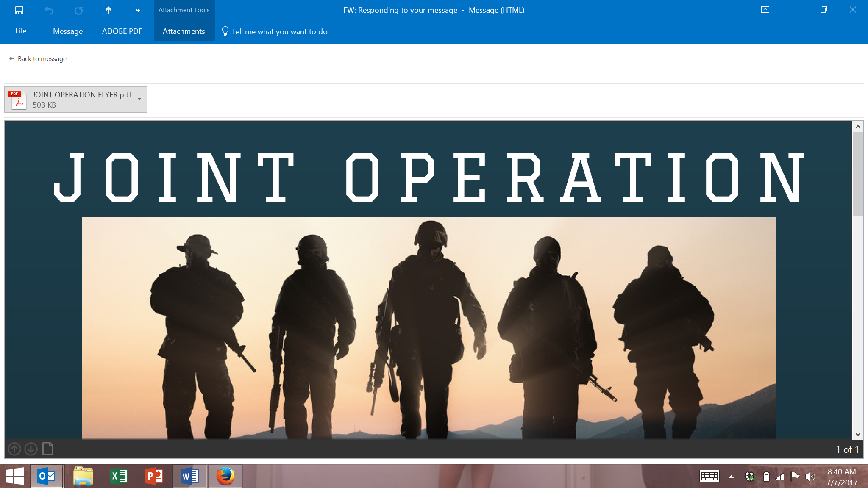Open the File menu
Image resolution: width=868 pixels, height=488 pixels.
pos(21,31)
